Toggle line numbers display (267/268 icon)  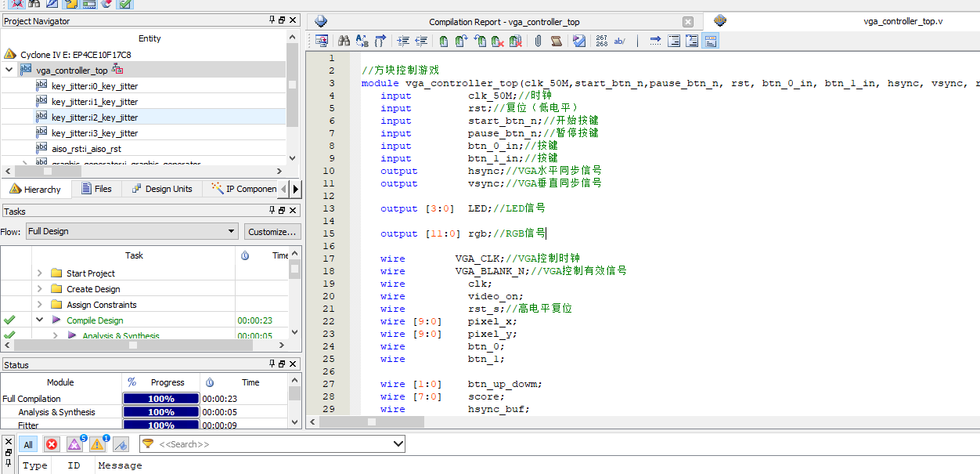point(601,41)
